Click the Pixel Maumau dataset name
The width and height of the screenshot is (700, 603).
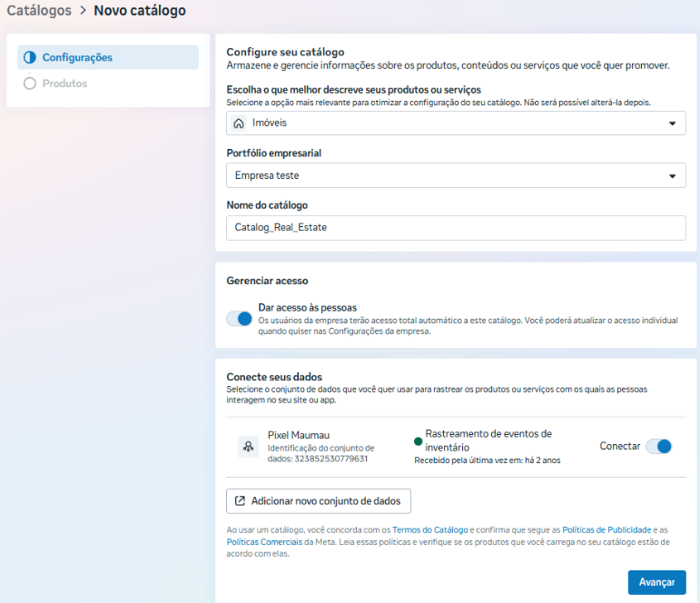299,435
